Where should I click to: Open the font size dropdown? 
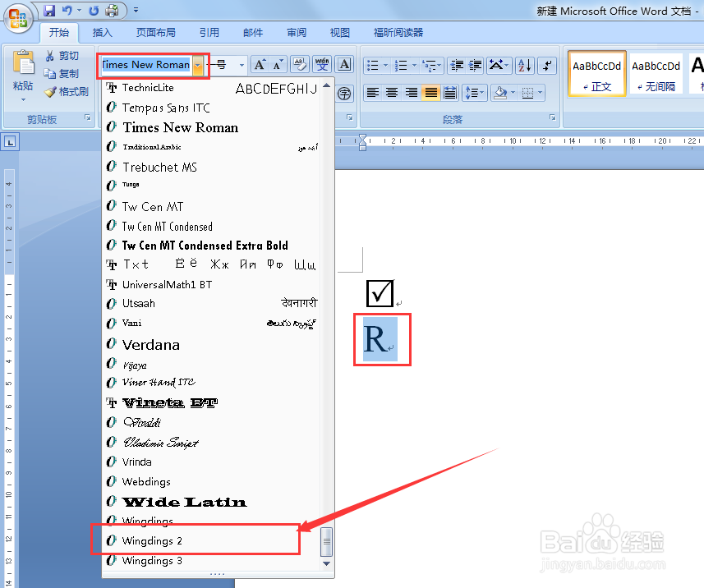point(242,65)
